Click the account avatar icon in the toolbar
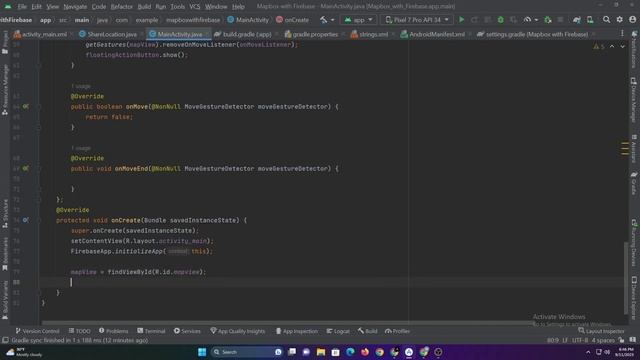 633,20
